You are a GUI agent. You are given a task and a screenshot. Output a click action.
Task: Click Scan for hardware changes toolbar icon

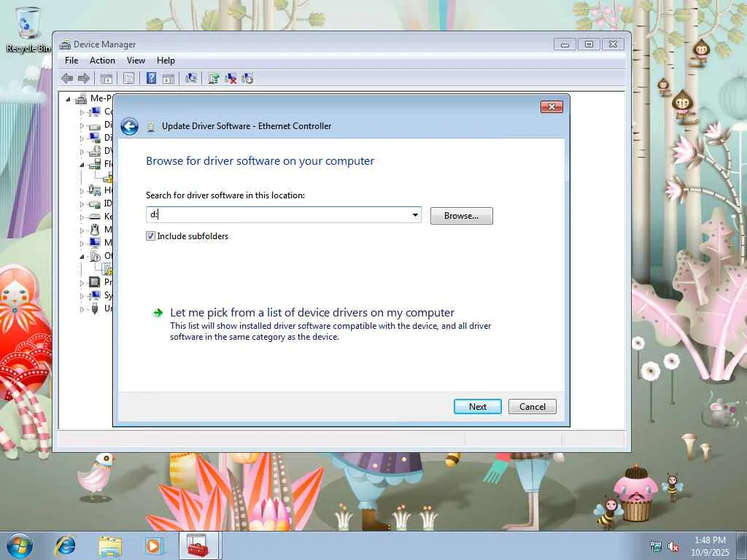pyautogui.click(x=191, y=78)
